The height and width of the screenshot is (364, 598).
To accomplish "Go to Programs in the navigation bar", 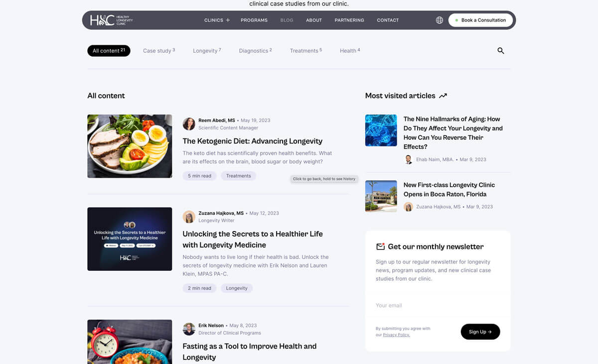I will click(254, 20).
